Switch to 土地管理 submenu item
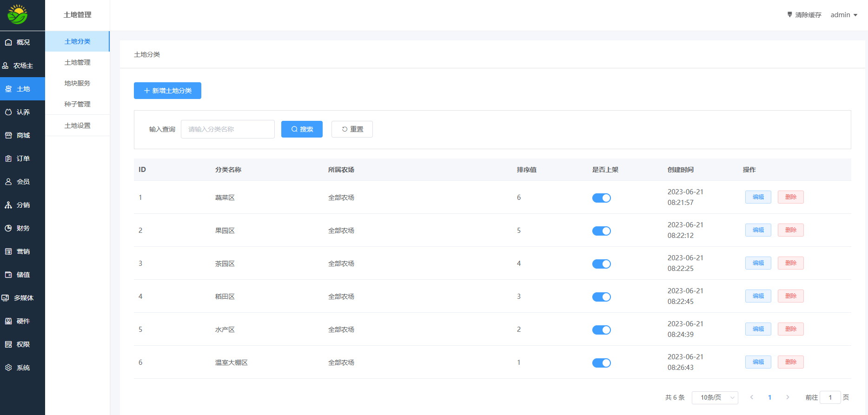The image size is (868, 415). [x=77, y=62]
